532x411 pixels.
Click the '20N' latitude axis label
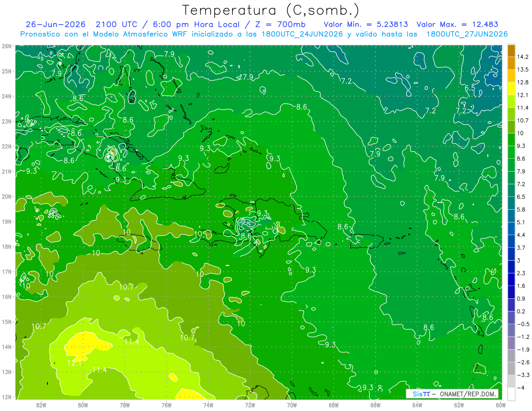(x=7, y=196)
